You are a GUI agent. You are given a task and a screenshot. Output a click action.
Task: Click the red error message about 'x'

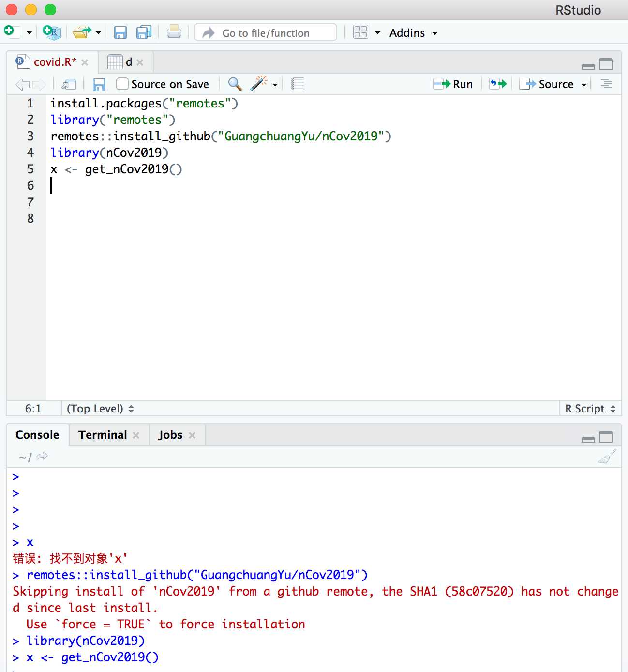(x=70, y=558)
